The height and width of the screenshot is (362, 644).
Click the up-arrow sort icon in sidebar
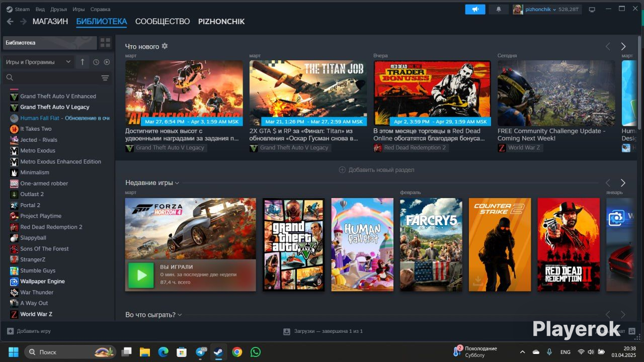pos(83,62)
